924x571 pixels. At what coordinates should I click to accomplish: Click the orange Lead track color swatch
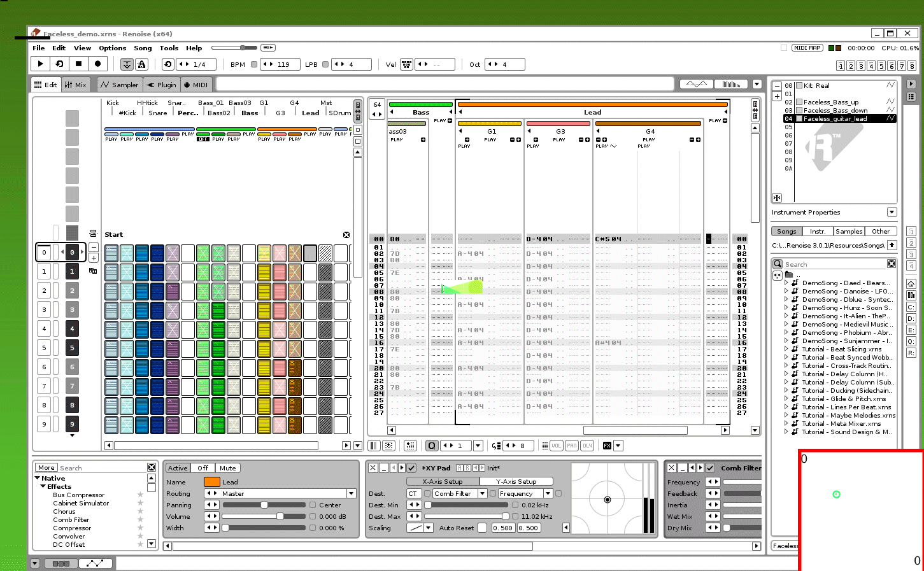click(x=212, y=482)
